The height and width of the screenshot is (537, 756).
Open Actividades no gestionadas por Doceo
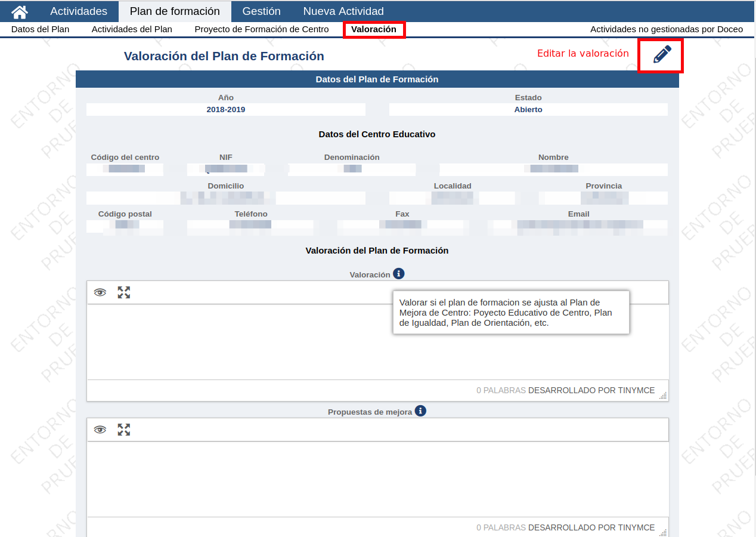pyautogui.click(x=667, y=29)
